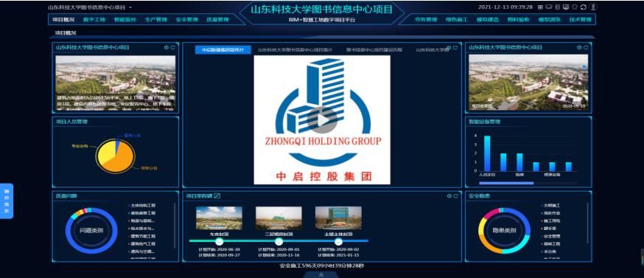Click the horizontal scrollbar under equipment bar chart

click(x=506, y=183)
